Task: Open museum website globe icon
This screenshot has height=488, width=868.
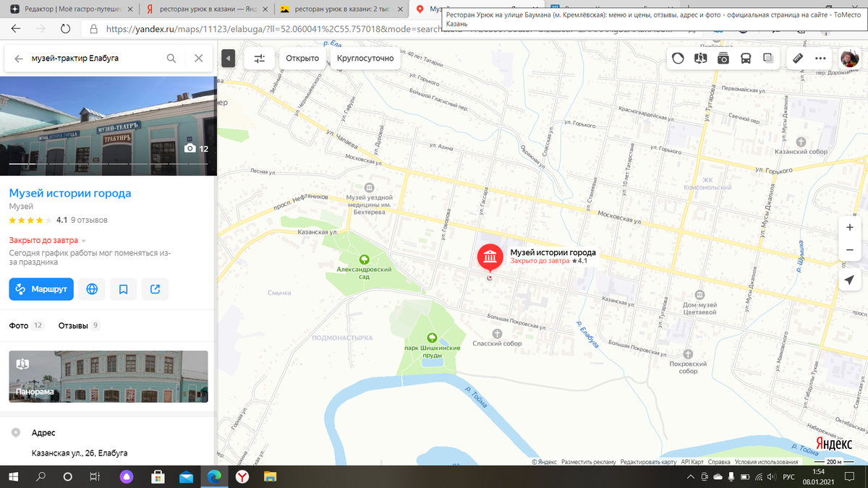Action: click(92, 289)
